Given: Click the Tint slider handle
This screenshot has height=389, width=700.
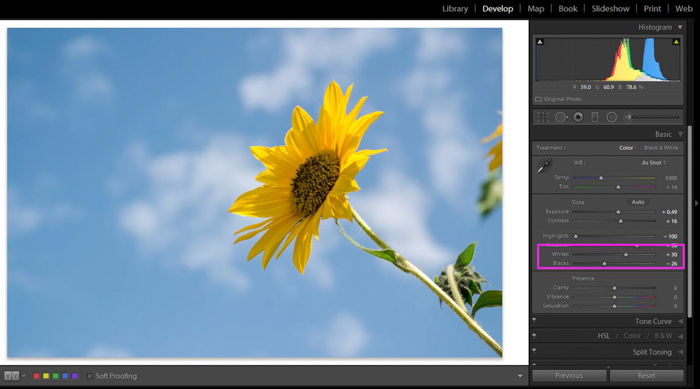Looking at the screenshot, I should pyautogui.click(x=618, y=187).
